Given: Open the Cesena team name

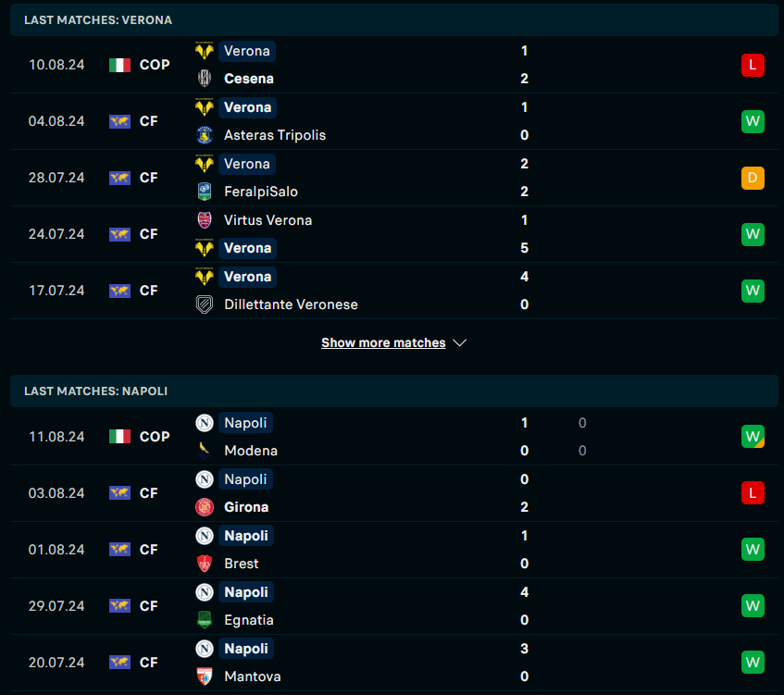Looking at the screenshot, I should pyautogui.click(x=248, y=79).
